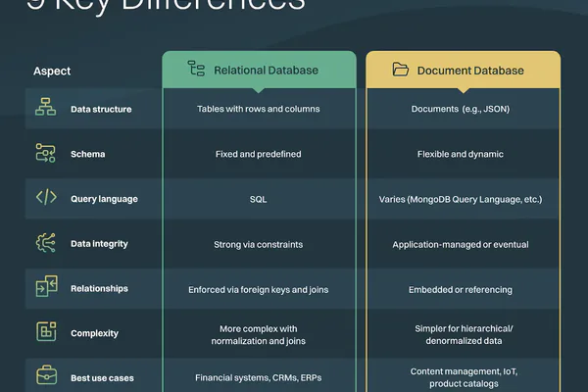588x392 pixels.
Task: Click the Schema flow icon
Action: pyautogui.click(x=46, y=153)
